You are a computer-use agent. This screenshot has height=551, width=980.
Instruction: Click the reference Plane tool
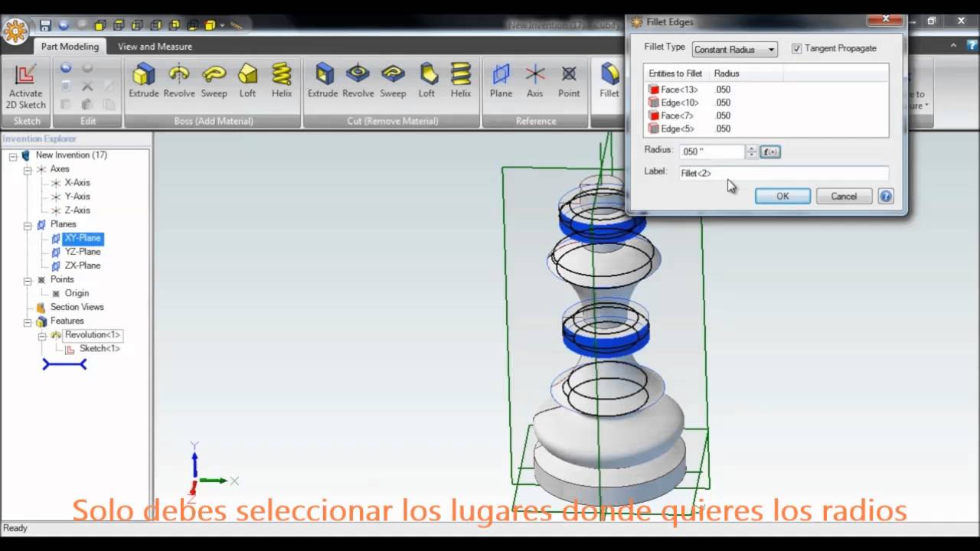tap(501, 81)
